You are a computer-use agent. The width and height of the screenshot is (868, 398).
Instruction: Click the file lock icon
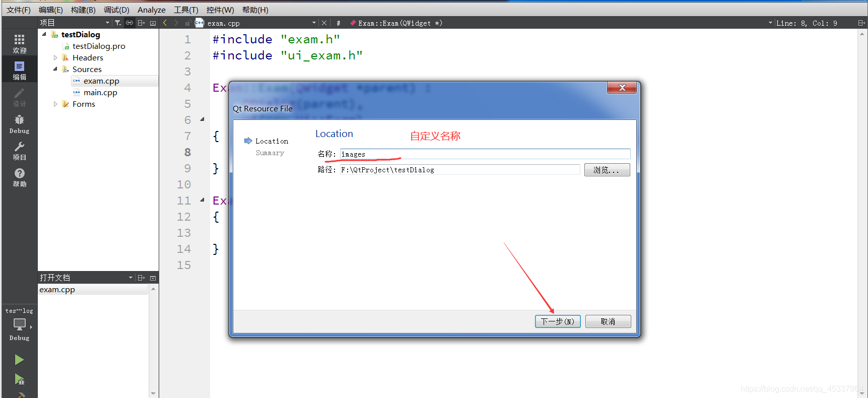187,23
